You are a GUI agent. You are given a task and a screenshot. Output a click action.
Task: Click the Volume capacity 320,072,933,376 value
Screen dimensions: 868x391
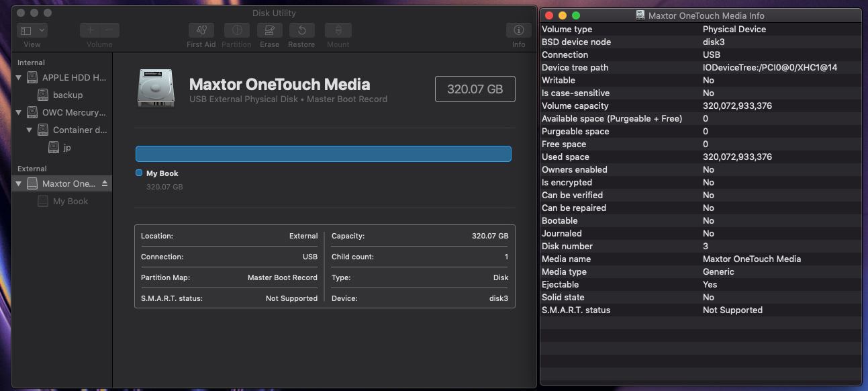pyautogui.click(x=737, y=105)
